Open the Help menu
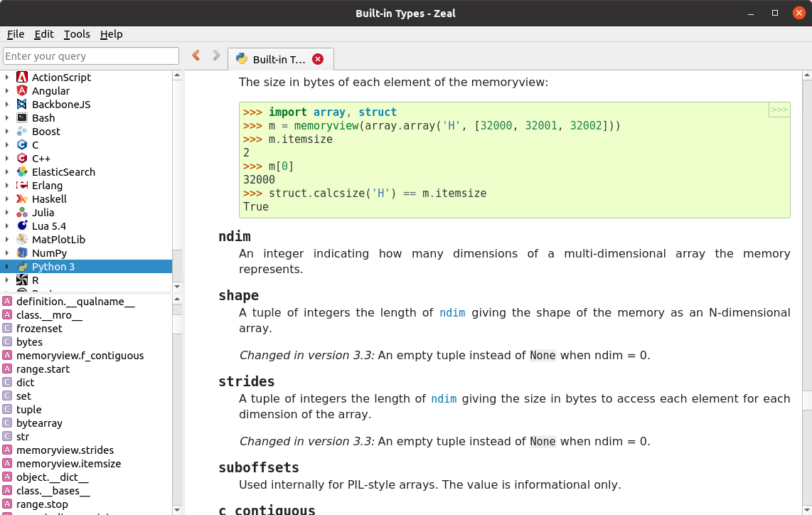Viewport: 812px width, 515px height. (x=112, y=34)
